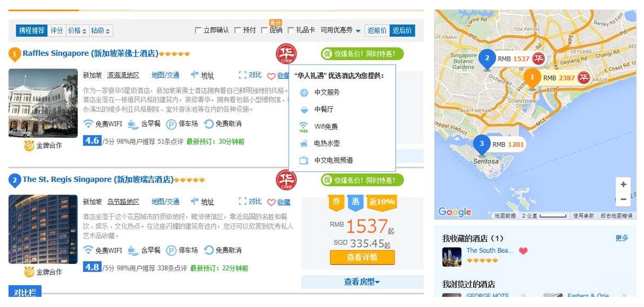Sort hotels by 价格

pos(77,31)
